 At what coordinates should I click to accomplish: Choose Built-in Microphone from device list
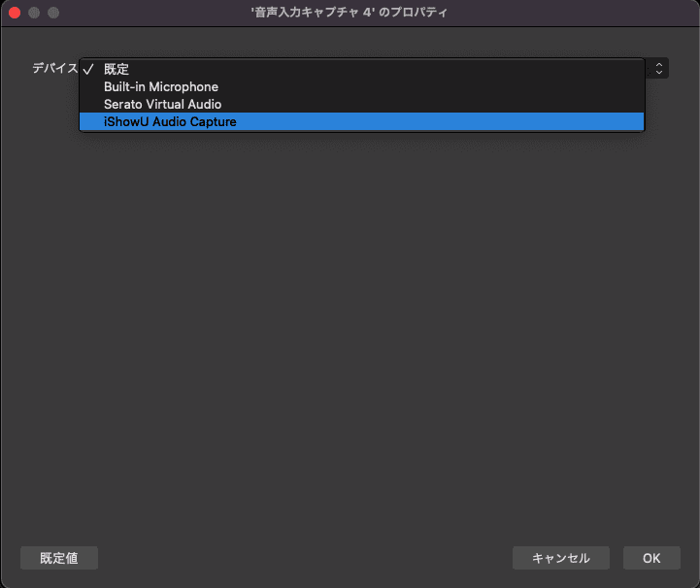coord(361,86)
